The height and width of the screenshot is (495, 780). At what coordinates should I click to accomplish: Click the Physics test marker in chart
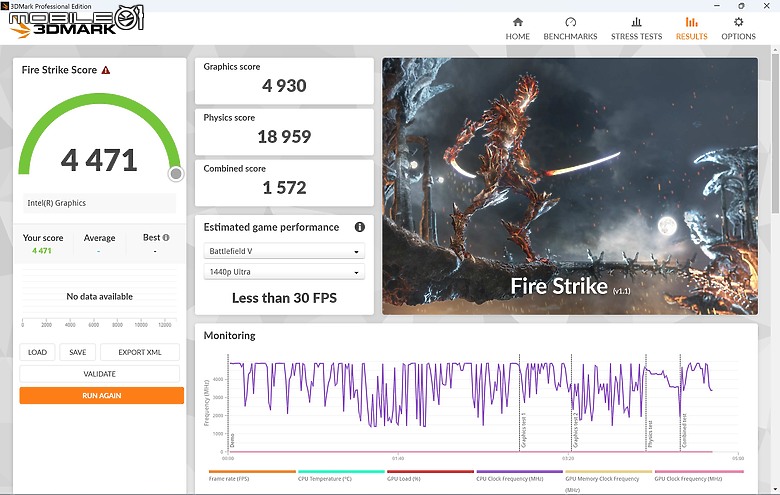click(x=650, y=434)
